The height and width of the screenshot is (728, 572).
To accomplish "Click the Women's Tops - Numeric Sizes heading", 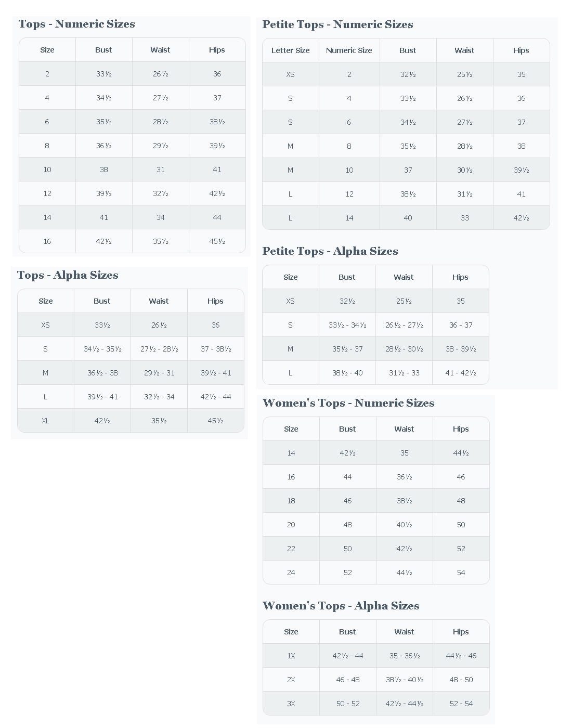I will point(348,403).
